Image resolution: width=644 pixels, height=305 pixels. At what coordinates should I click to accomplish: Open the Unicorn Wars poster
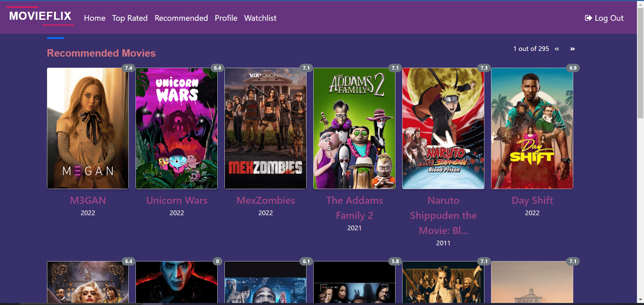[177, 128]
